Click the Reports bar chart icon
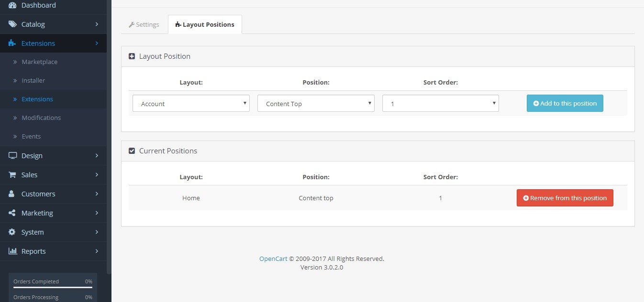The image size is (644, 302). tap(12, 251)
